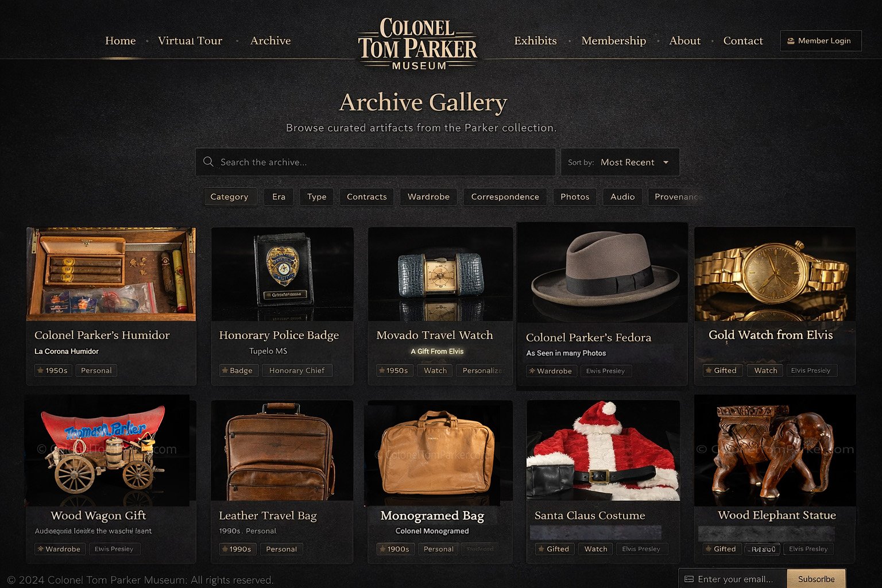Open the Exhibits menu item

click(535, 41)
